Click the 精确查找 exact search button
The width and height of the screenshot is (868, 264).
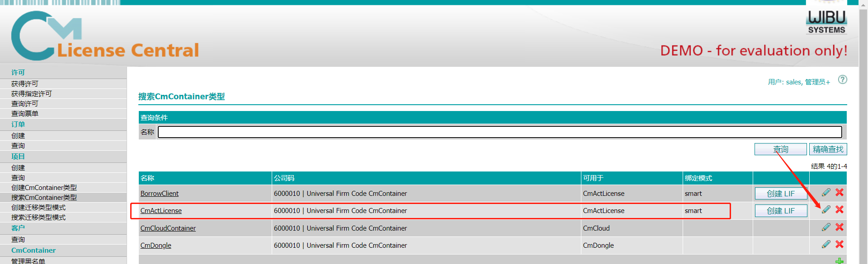click(828, 149)
